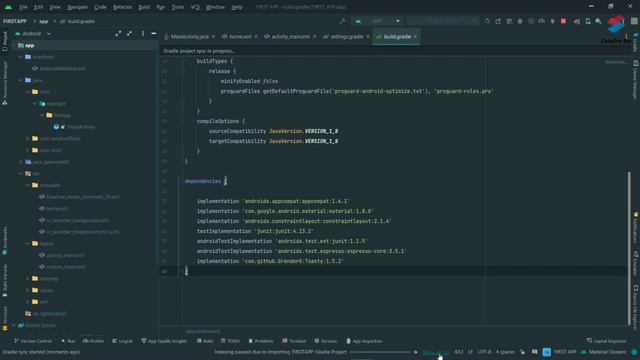Viewport: 640px width, 360px height.
Task: Switch to the MainActivity.java tab
Action: pos(189,36)
